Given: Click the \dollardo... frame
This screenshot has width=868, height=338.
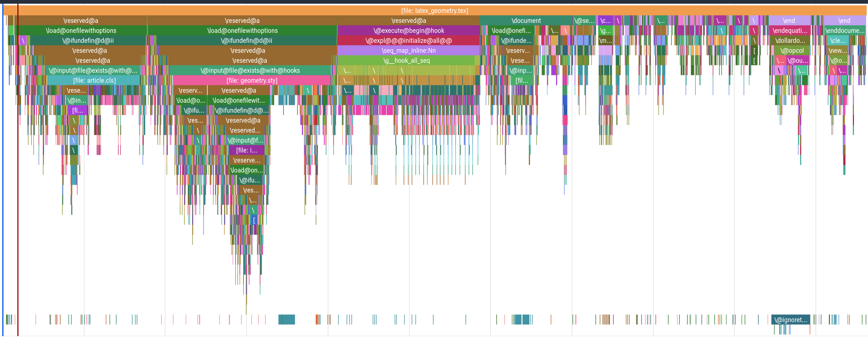Looking at the screenshot, I should 790,41.
